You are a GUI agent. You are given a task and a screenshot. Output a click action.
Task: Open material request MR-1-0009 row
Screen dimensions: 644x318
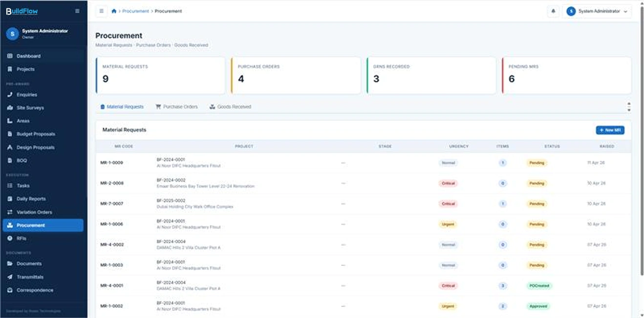click(x=112, y=163)
